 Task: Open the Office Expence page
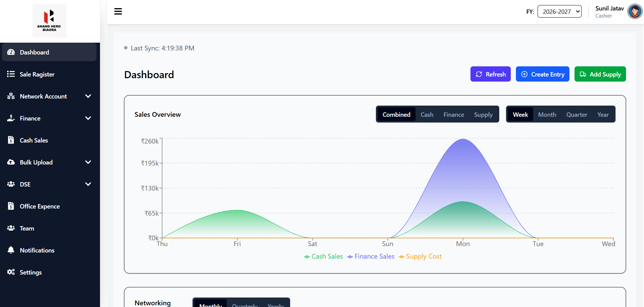pyautogui.click(x=49, y=206)
